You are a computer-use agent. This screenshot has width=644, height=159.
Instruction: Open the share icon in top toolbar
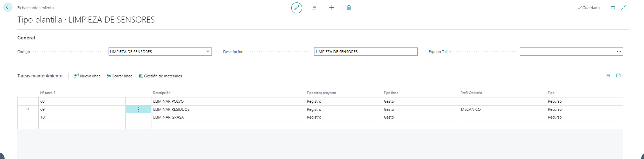point(314,7)
